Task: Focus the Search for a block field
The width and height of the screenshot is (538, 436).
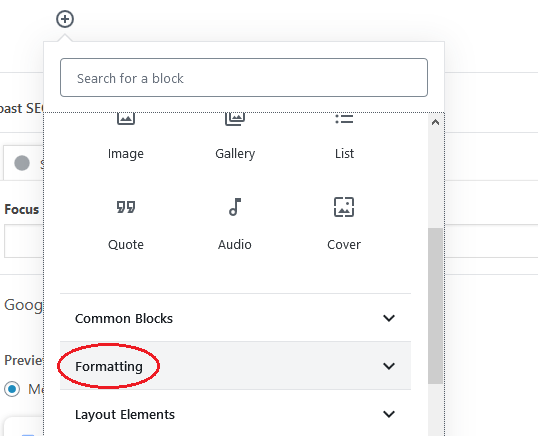Action: coord(244,78)
